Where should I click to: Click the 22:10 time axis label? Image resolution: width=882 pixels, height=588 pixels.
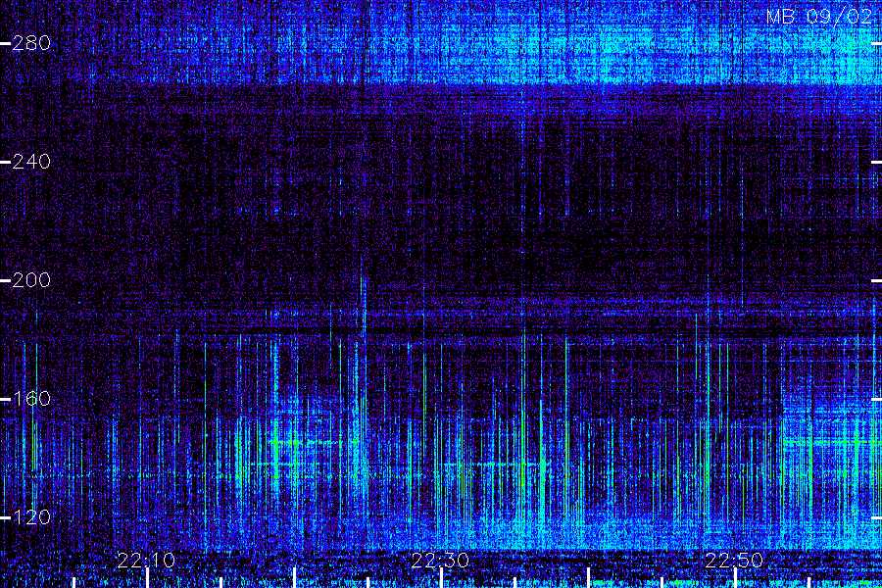pos(146,561)
